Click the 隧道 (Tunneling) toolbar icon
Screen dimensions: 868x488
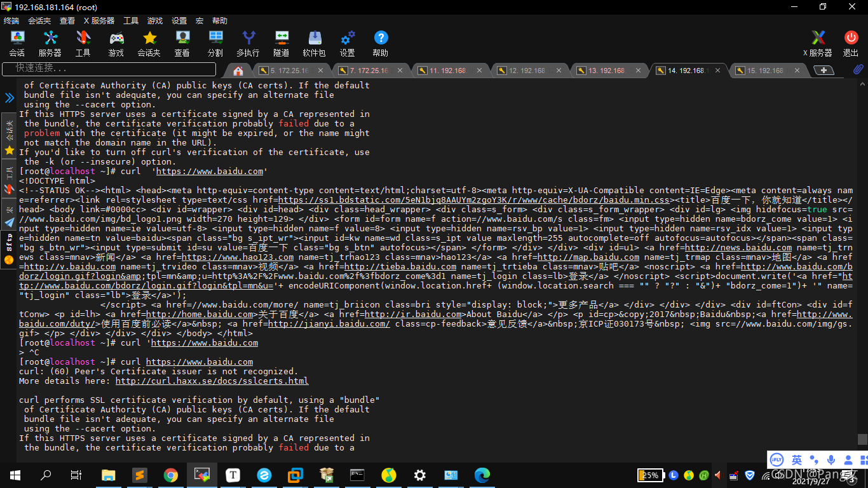pos(281,44)
